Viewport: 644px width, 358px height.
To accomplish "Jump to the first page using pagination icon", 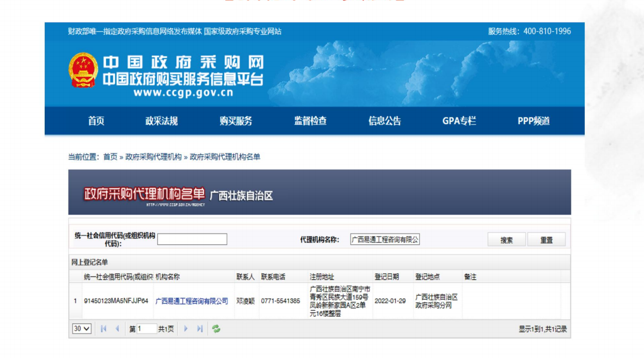I will coord(103,329).
